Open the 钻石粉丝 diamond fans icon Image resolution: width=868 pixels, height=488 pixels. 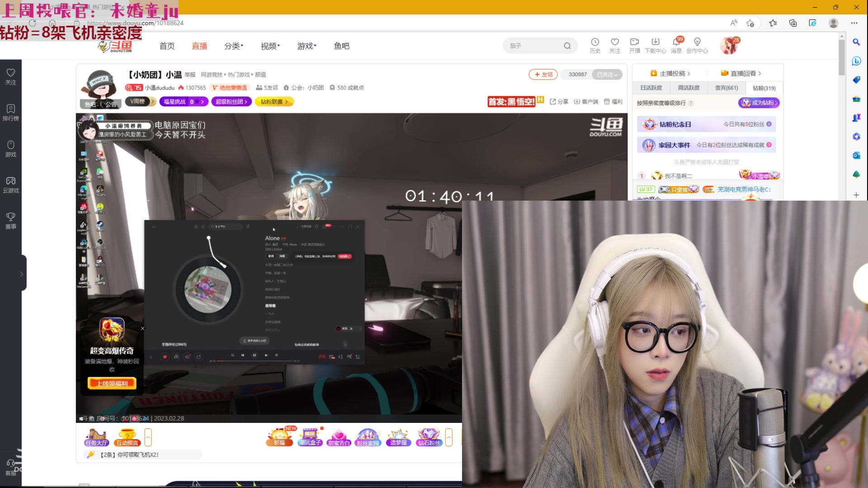click(x=429, y=437)
